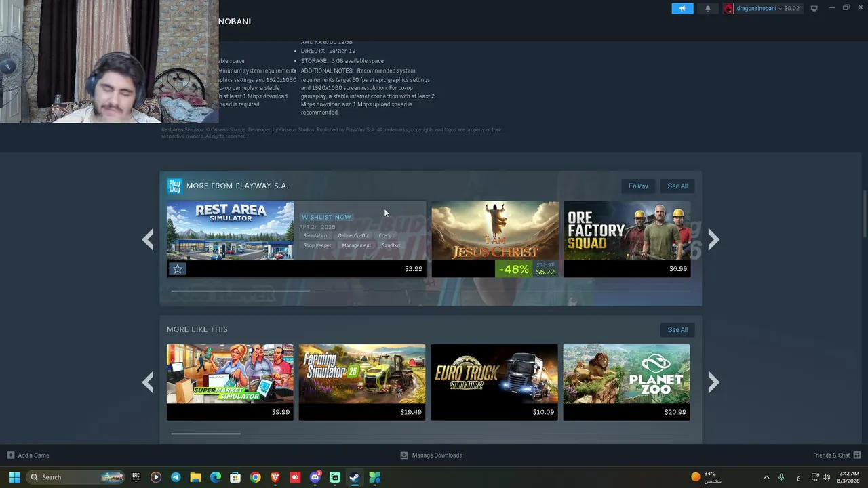Expand the dragonalnobani account dropdown

click(780, 8)
